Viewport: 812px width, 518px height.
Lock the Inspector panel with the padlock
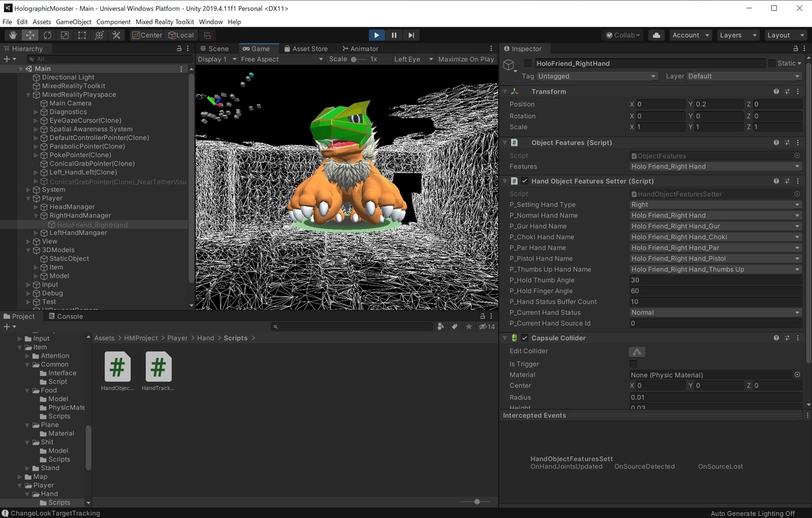[x=795, y=49]
